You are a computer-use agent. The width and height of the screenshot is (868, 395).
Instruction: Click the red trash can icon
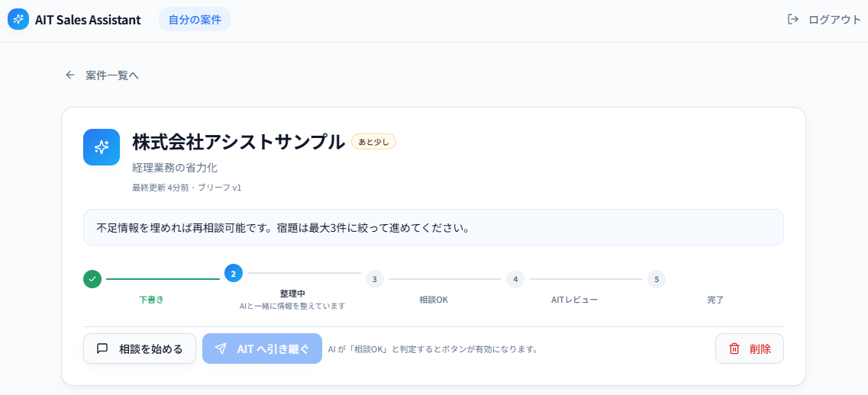pyautogui.click(x=734, y=348)
